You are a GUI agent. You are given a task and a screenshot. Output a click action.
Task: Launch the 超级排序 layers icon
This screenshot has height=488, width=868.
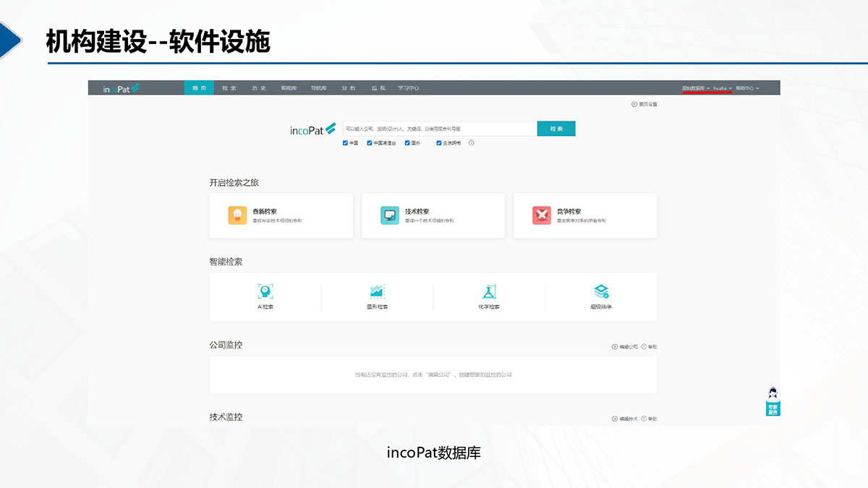(601, 291)
